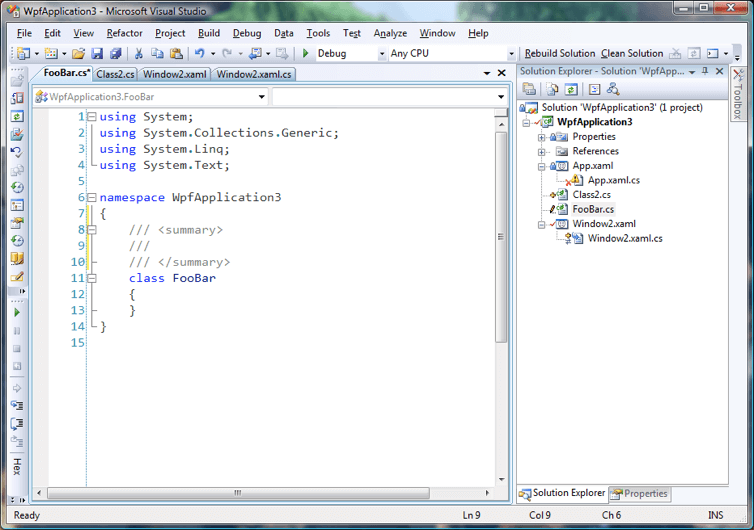Click the editor horizontal scrollbar thumb
The width and height of the screenshot is (754, 530).
click(238, 493)
